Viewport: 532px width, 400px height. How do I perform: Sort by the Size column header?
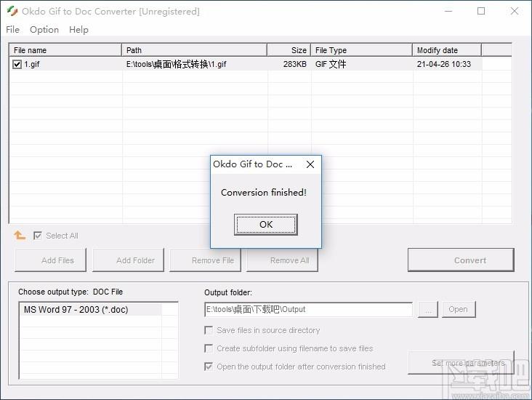click(x=289, y=50)
